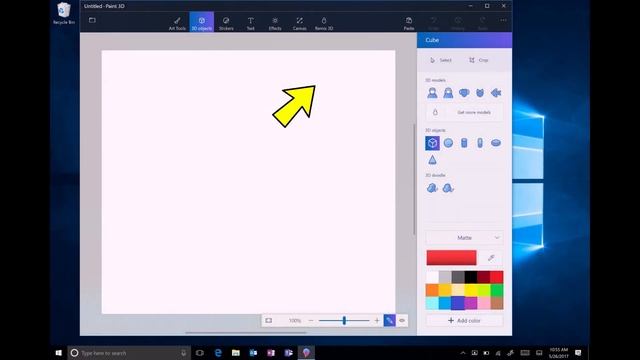This screenshot has height=360, width=640.
Task: Click the zoom slider handle
Action: (344, 320)
